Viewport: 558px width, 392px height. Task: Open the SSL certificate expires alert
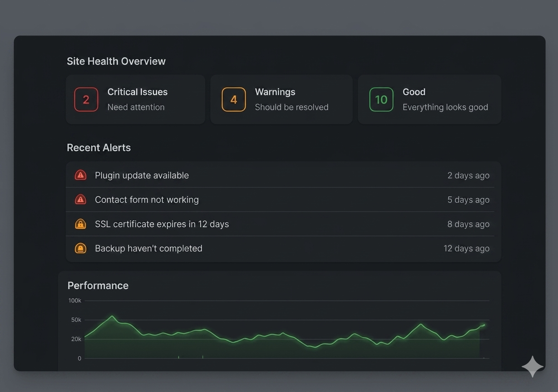click(x=283, y=224)
